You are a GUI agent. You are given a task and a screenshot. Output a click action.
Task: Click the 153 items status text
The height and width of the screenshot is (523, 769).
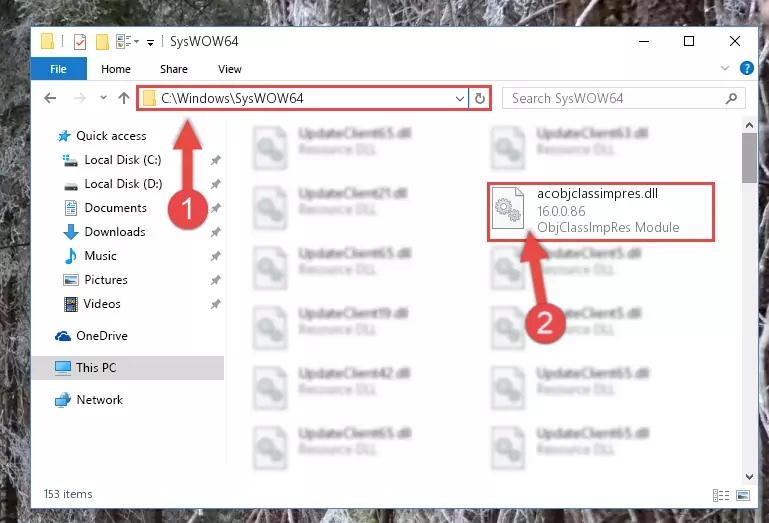click(68, 494)
